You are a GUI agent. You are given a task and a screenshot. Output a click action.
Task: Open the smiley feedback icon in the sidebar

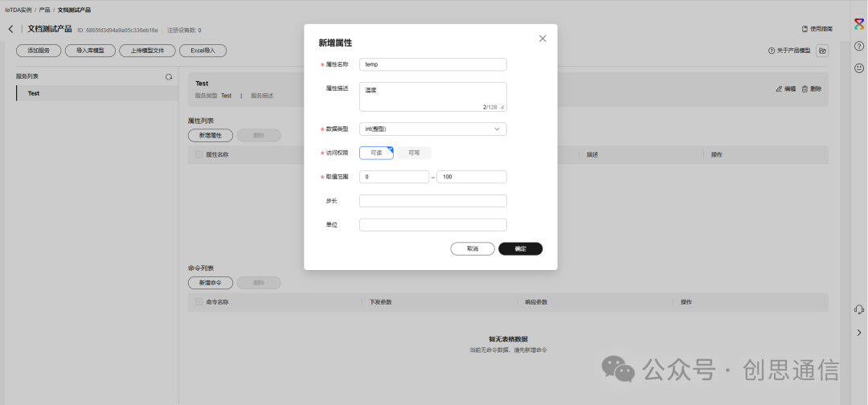click(859, 68)
